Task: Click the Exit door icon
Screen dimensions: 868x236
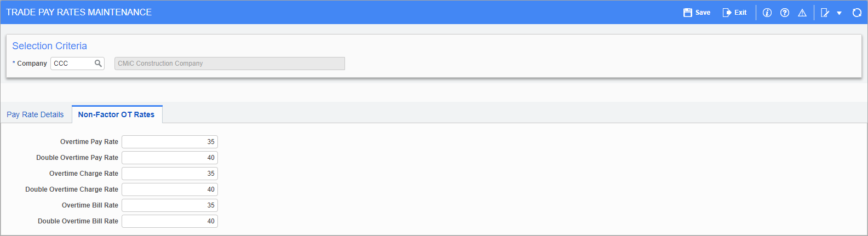Action: 727,13
